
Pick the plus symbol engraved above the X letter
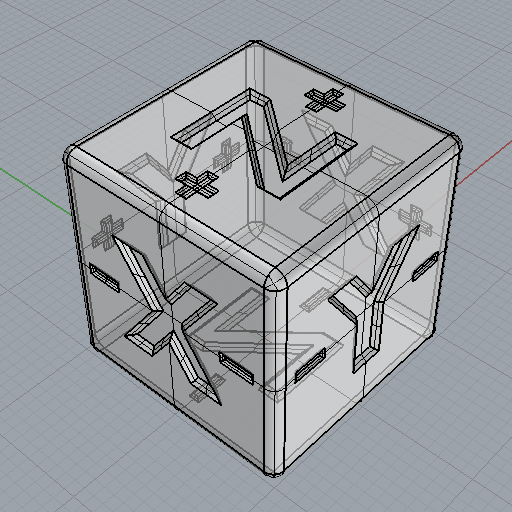point(107,233)
